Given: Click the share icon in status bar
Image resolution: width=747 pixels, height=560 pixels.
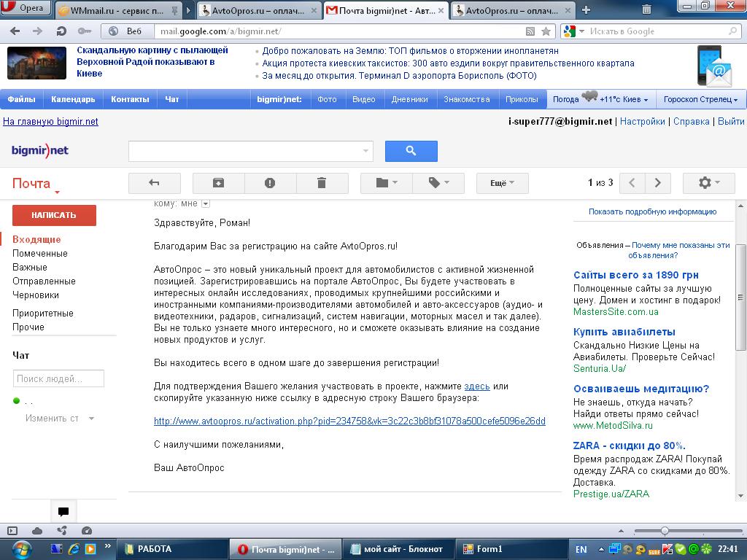Looking at the screenshot, I should (x=62, y=530).
